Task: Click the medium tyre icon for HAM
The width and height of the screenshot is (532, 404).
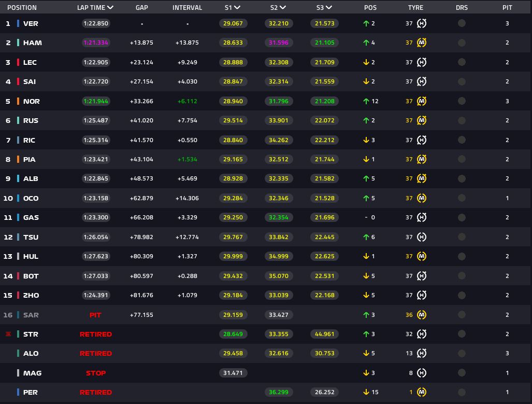Action: point(422,43)
